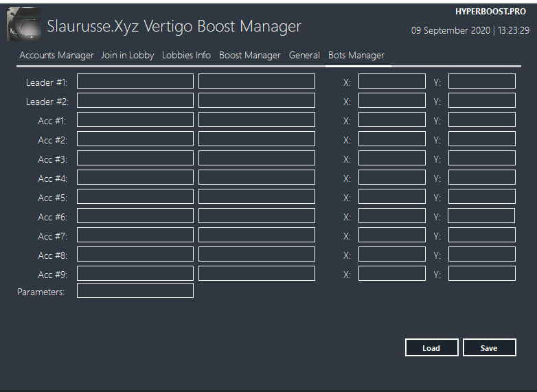Focus the first Acc #1 input field
537x392 pixels.
pyautogui.click(x=135, y=120)
